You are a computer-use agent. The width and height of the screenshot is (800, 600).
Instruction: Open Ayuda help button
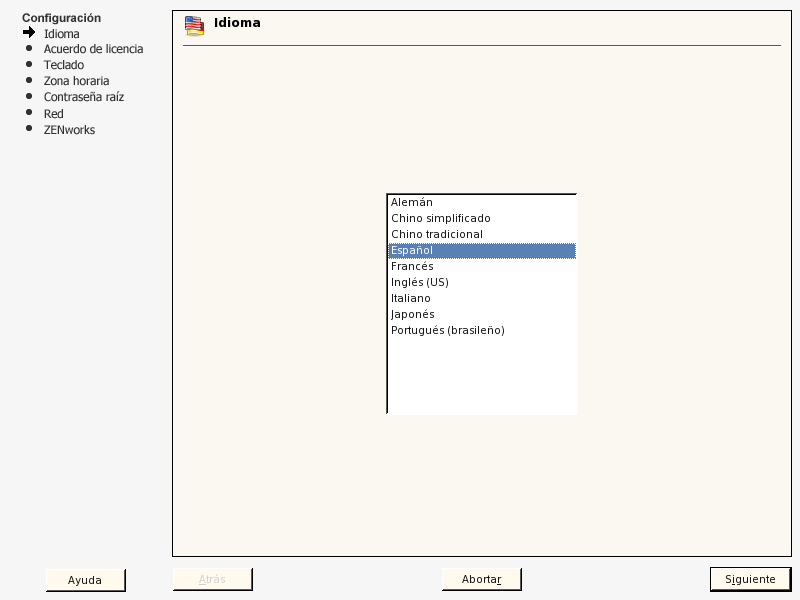[x=85, y=580]
